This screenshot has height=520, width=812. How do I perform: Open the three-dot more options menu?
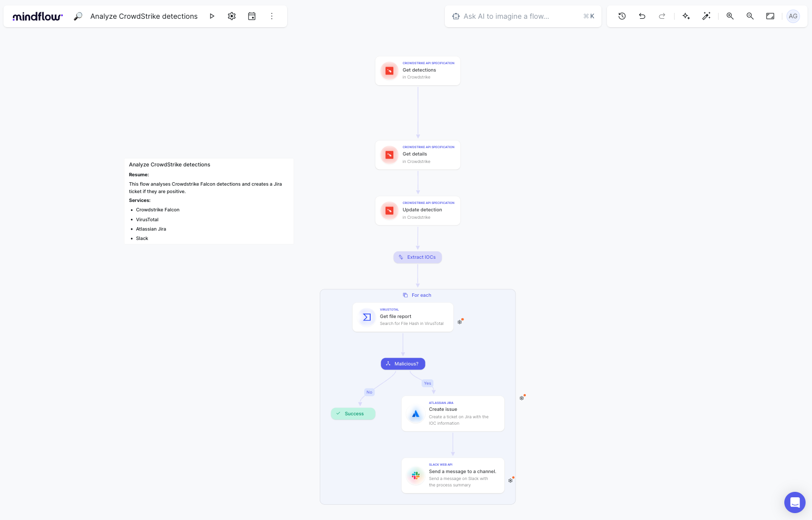[272, 16]
